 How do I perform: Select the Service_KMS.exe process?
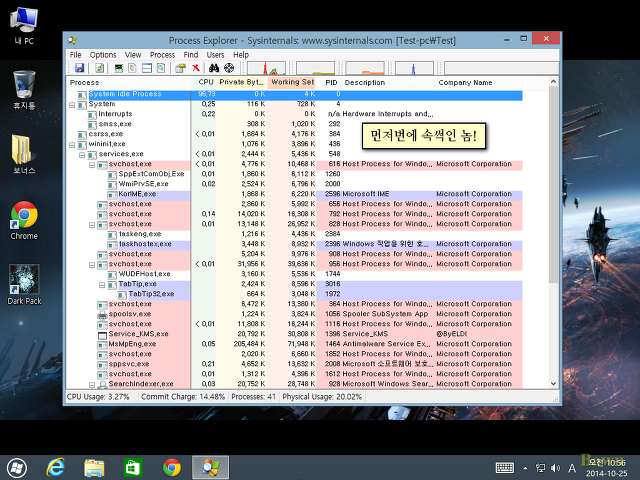point(294,334)
